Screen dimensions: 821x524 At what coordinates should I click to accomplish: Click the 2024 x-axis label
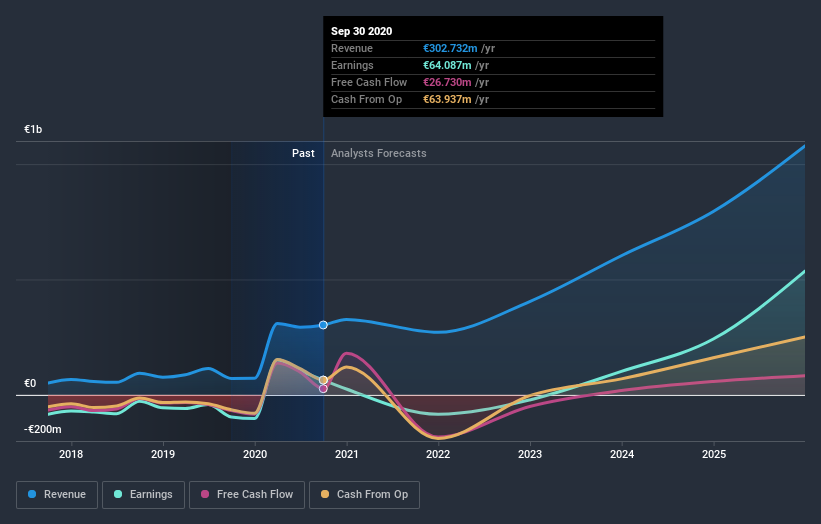pyautogui.click(x=622, y=454)
